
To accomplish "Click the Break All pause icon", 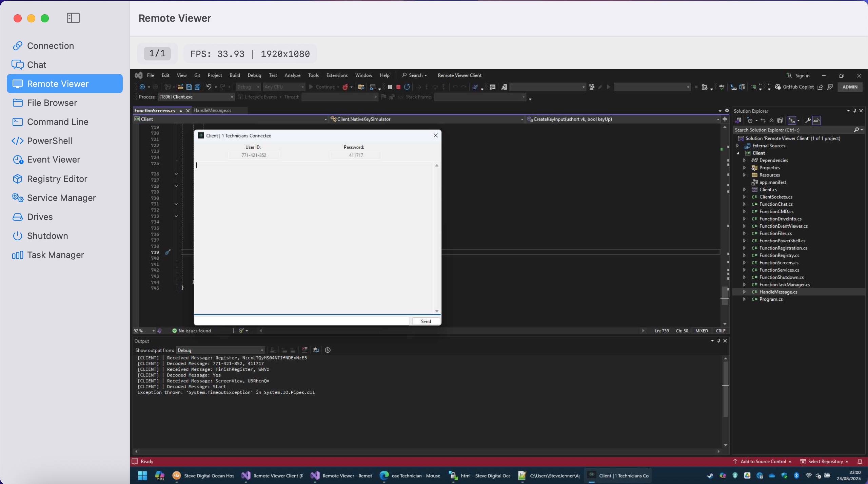I will (390, 87).
